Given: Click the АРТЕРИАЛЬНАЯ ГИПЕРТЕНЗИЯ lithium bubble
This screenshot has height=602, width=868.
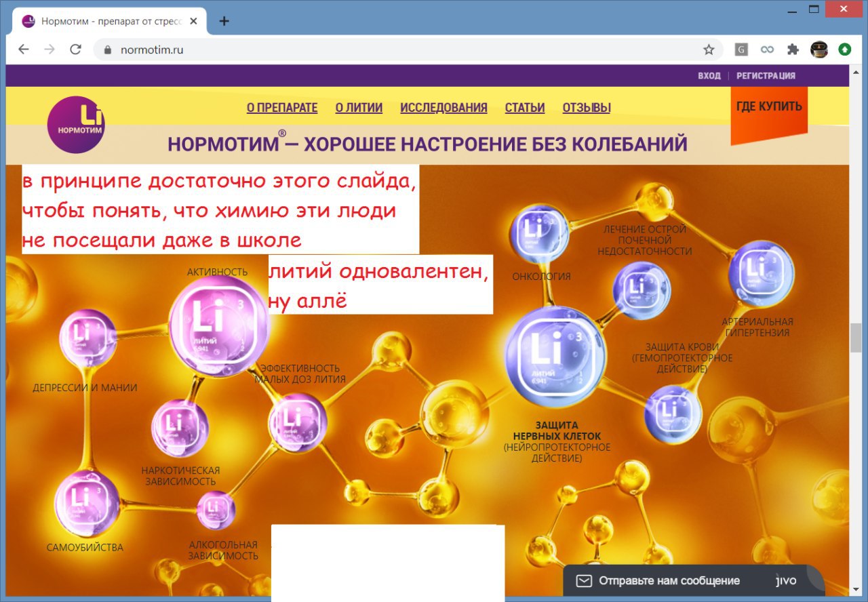Looking at the screenshot, I should (x=761, y=274).
